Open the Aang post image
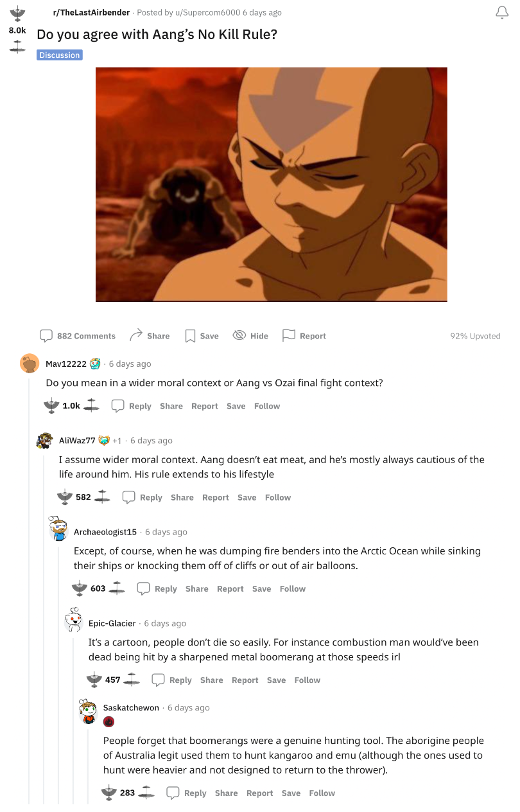This screenshot has width=520, height=812. pos(272,184)
